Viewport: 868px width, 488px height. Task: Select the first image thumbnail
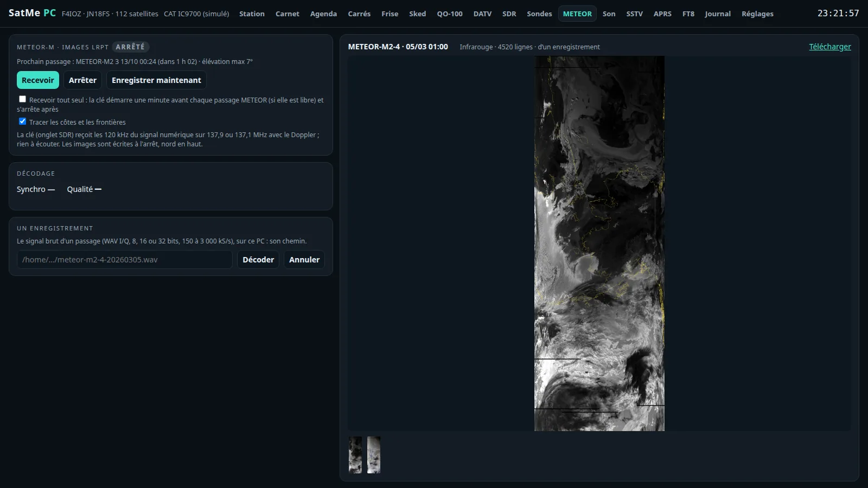355,455
